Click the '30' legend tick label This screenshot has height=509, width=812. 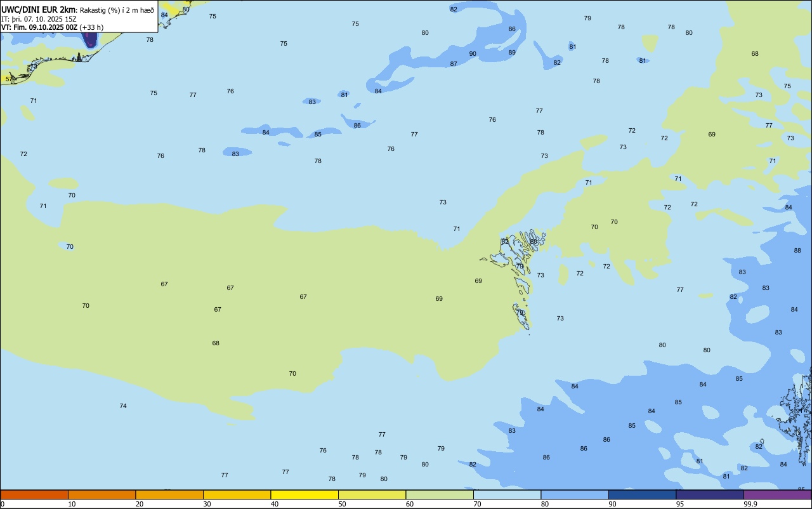207,504
